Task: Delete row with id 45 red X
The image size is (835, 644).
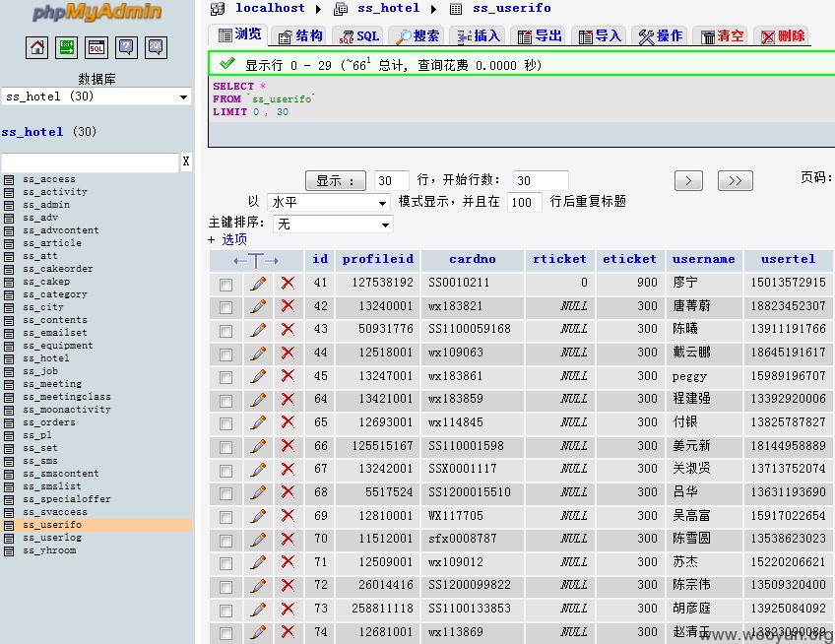Action: click(289, 376)
